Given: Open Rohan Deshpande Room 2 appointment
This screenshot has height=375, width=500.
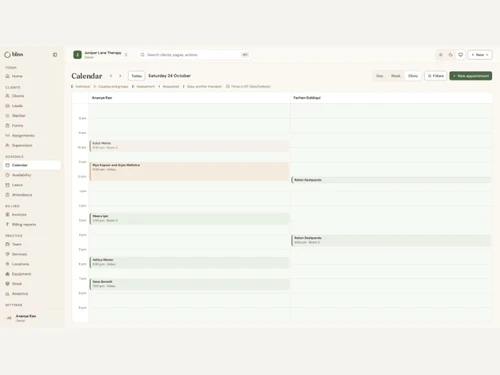Looking at the screenshot, I should click(391, 240).
